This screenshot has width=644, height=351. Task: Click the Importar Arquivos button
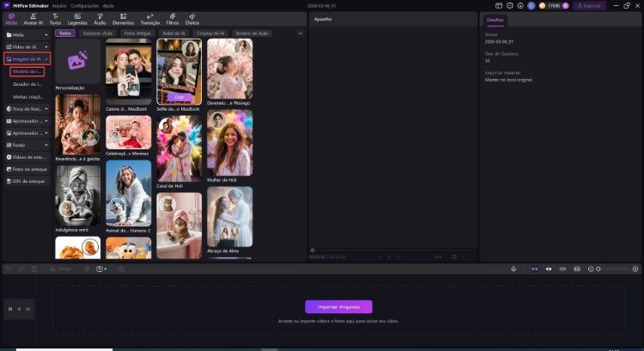click(x=338, y=306)
